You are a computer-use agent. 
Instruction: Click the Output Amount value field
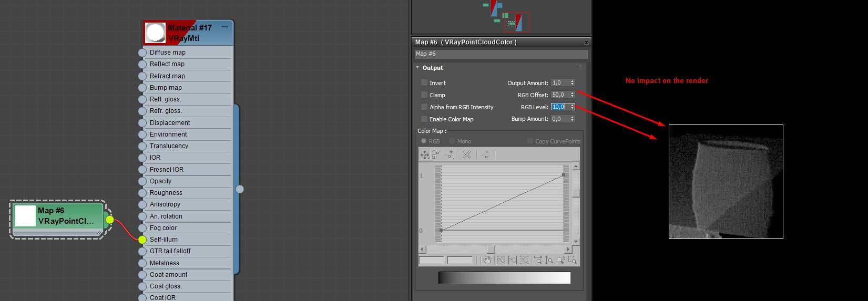pos(560,83)
